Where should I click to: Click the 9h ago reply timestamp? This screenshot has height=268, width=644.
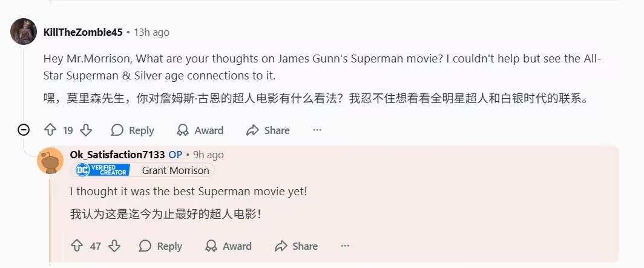(208, 155)
